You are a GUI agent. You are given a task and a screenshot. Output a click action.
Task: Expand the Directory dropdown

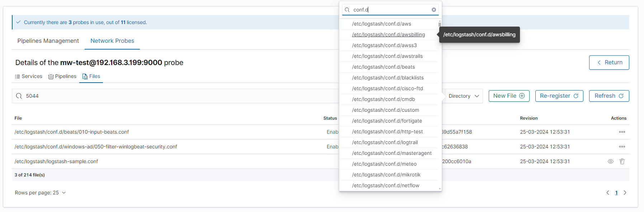point(463,96)
